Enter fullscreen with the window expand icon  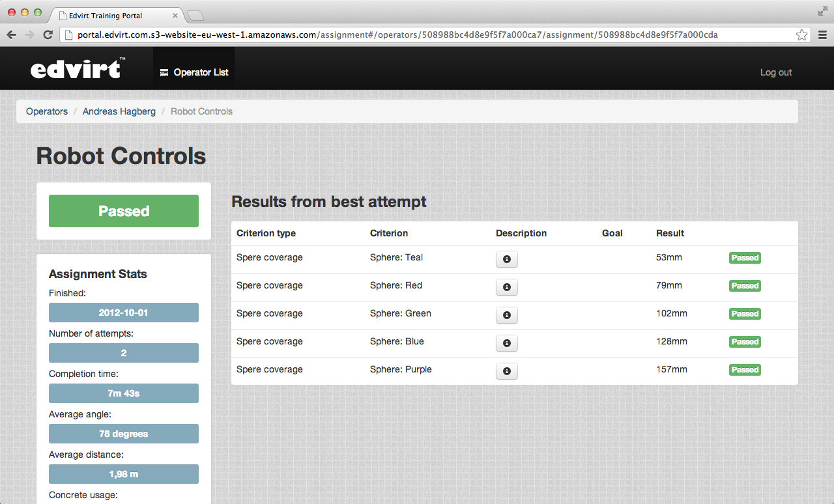pos(822,11)
